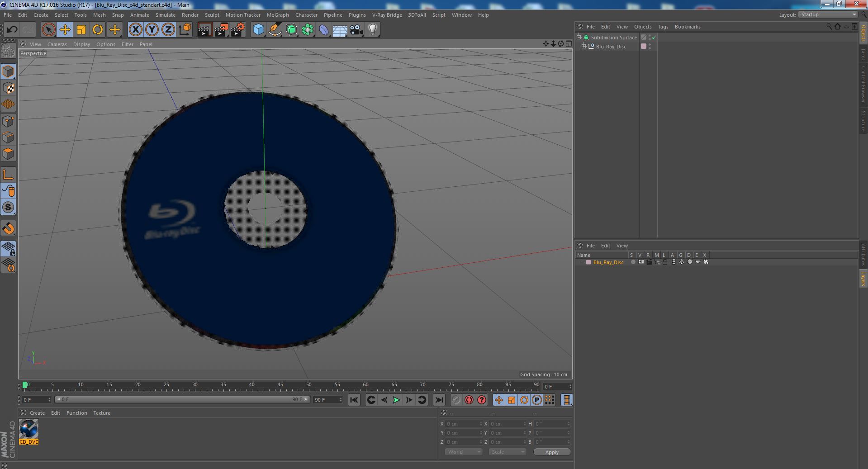This screenshot has width=868, height=469.
Task: Click the Apply button
Action: pos(552,452)
